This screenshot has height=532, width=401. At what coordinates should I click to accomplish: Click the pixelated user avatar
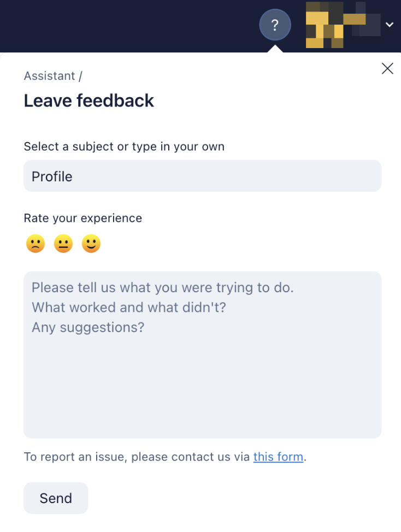tap(325, 25)
